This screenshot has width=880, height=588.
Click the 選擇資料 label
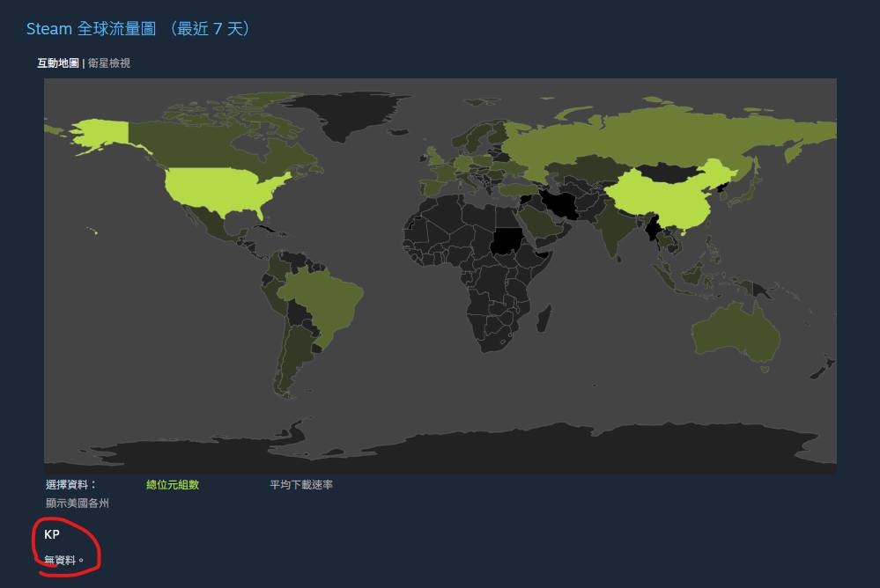pos(70,485)
